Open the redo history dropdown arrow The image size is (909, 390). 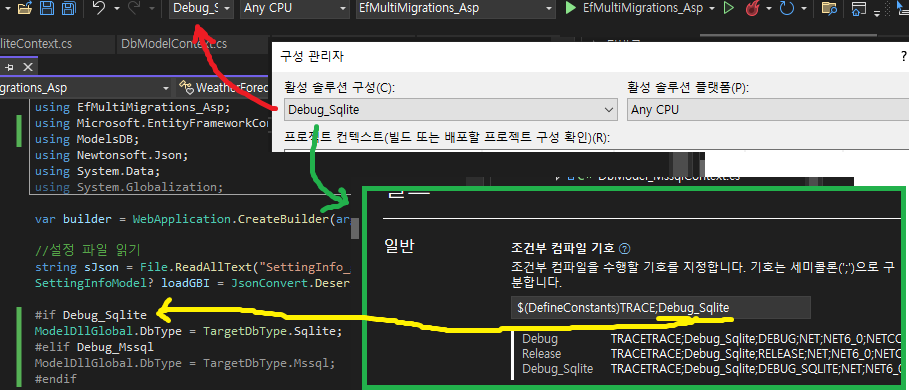tap(152, 9)
